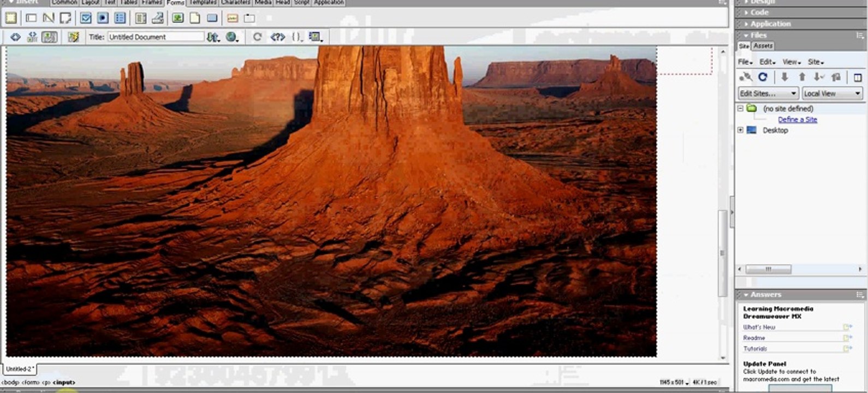This screenshot has width=868, height=393.
Task: Insert a Textarea form element
Action: 65,18
